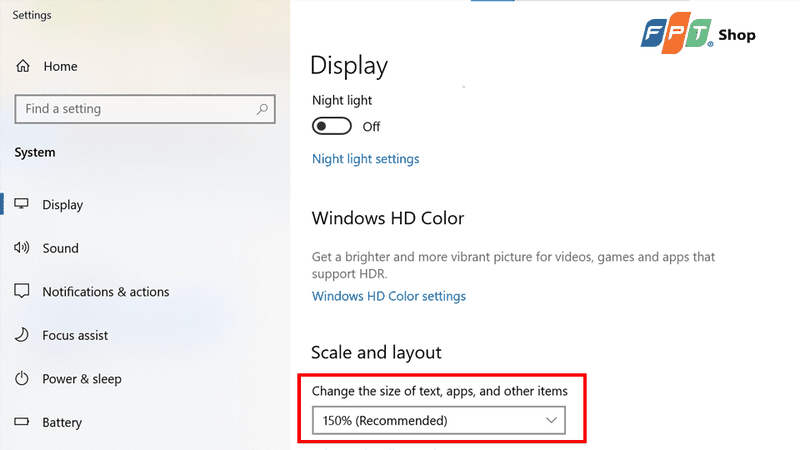Go to Notifications & actions page
This screenshot has width=800, height=450.
click(106, 292)
